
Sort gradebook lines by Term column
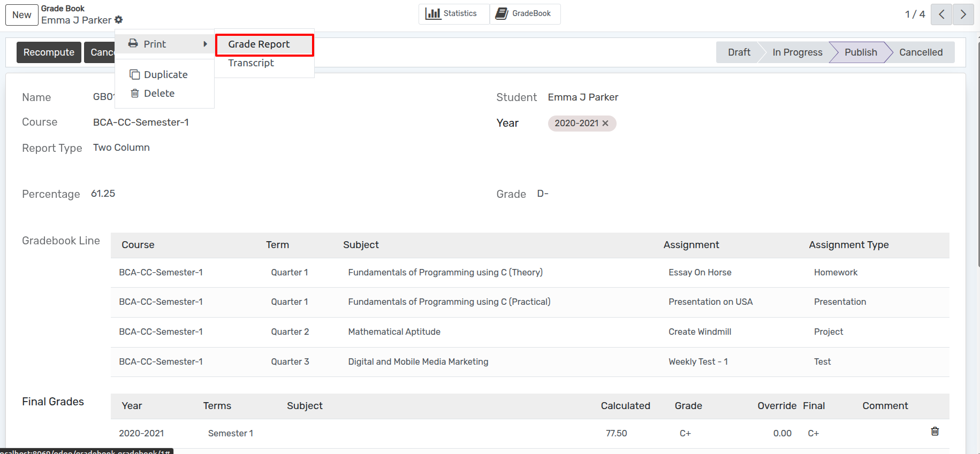[277, 245]
